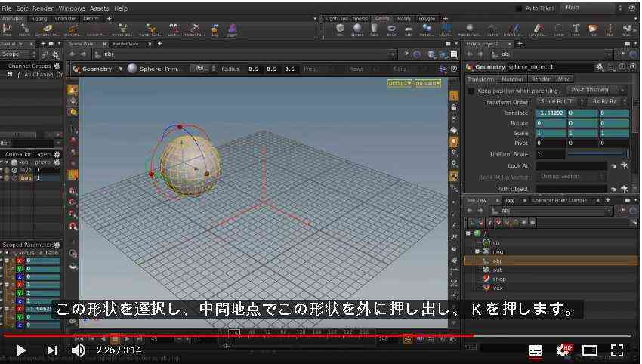Image resolution: width=642 pixels, height=364 pixels.
Task: Open the Assets menu
Action: (x=100, y=8)
